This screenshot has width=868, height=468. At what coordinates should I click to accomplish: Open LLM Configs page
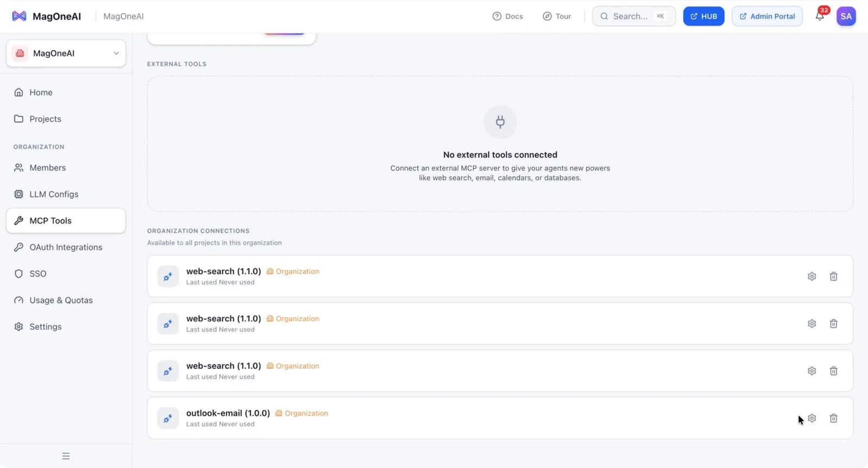(x=66, y=194)
